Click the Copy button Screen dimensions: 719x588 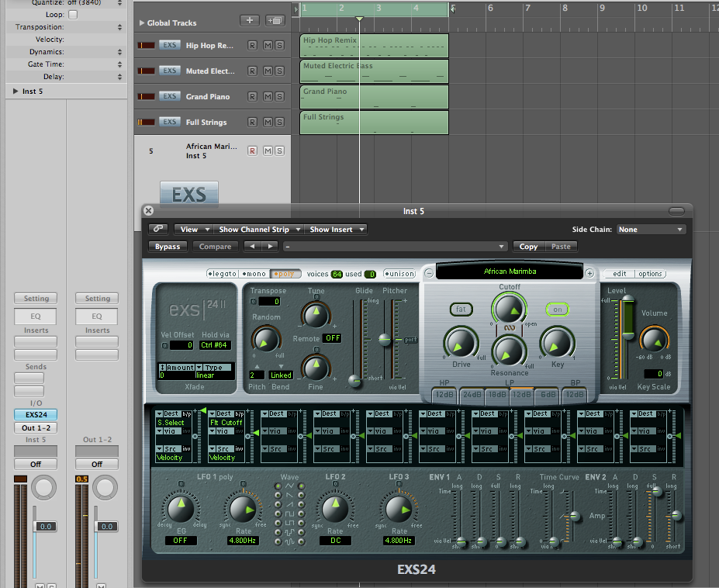528,247
